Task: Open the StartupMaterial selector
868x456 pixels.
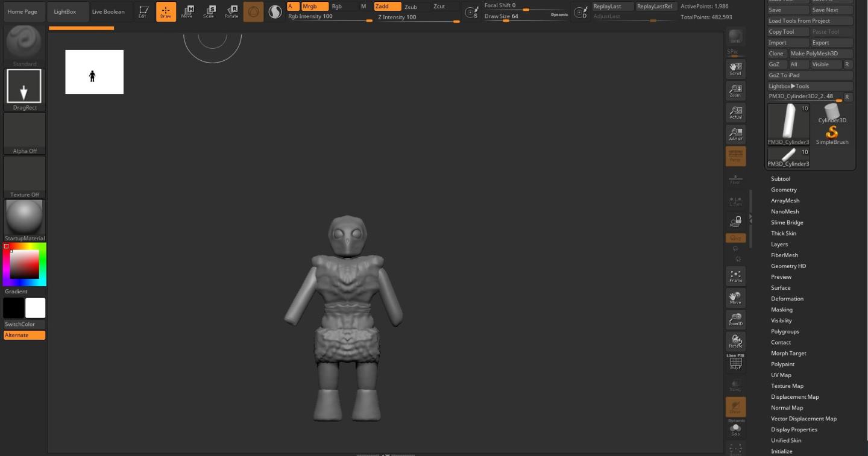Action: pos(24,220)
